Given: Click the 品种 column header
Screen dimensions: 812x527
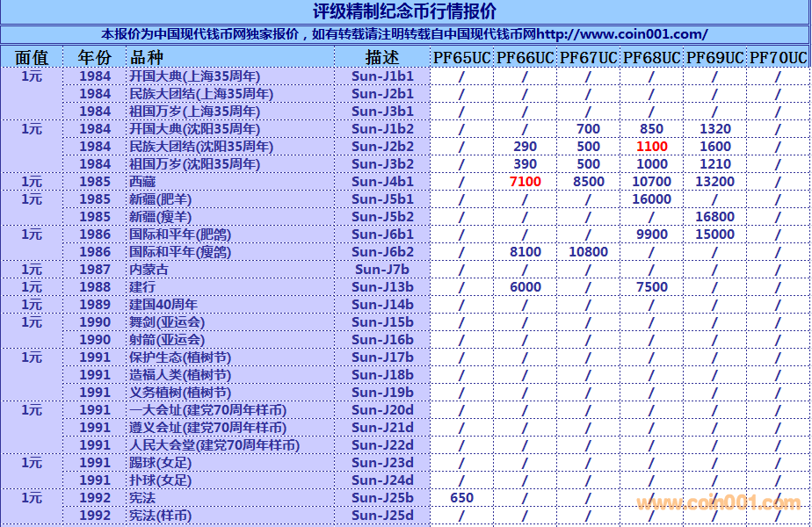Looking at the screenshot, I should 147,58.
